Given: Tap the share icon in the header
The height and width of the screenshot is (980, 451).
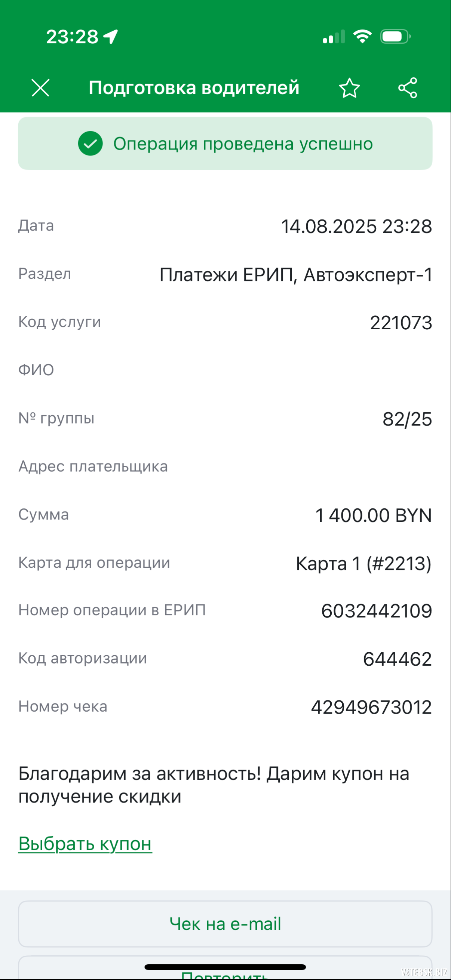Looking at the screenshot, I should 408,88.
